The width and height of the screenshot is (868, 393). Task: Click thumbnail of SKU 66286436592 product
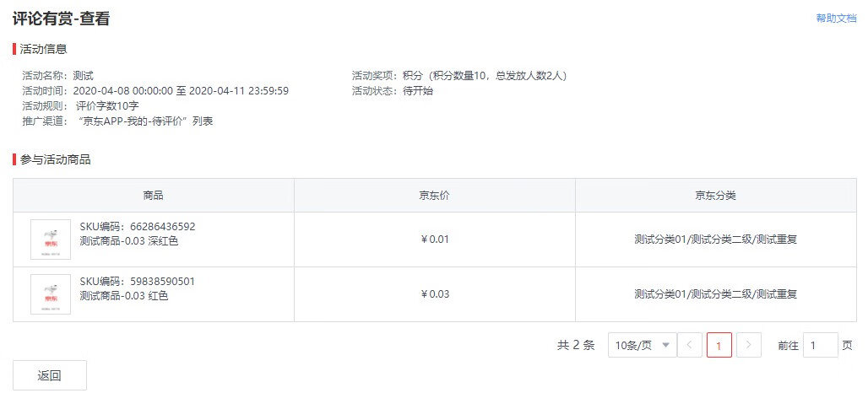[51, 240]
